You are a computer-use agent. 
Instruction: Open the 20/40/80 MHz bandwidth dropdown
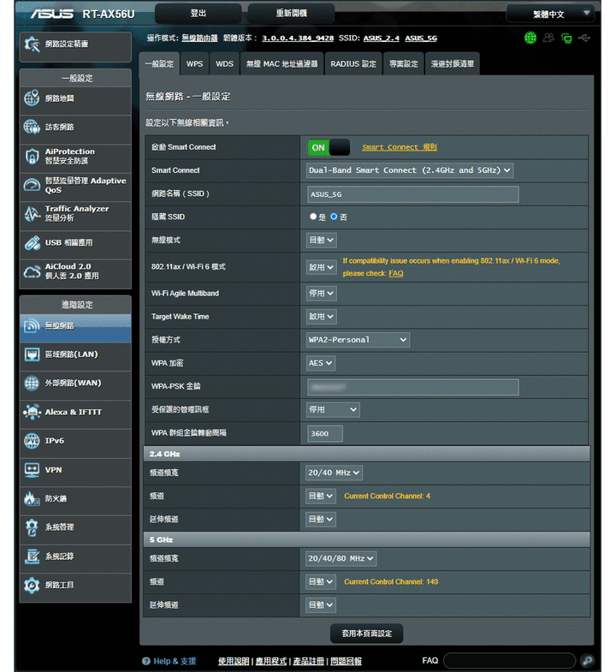pos(341,558)
